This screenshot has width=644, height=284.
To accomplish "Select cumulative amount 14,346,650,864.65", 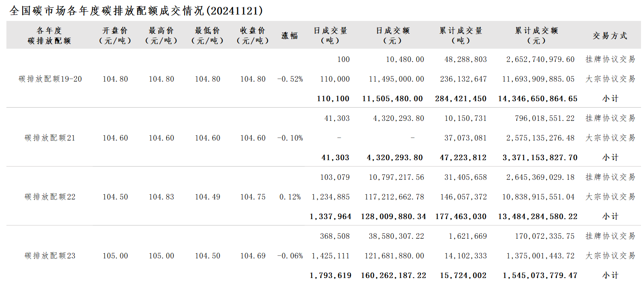I will tap(538, 99).
